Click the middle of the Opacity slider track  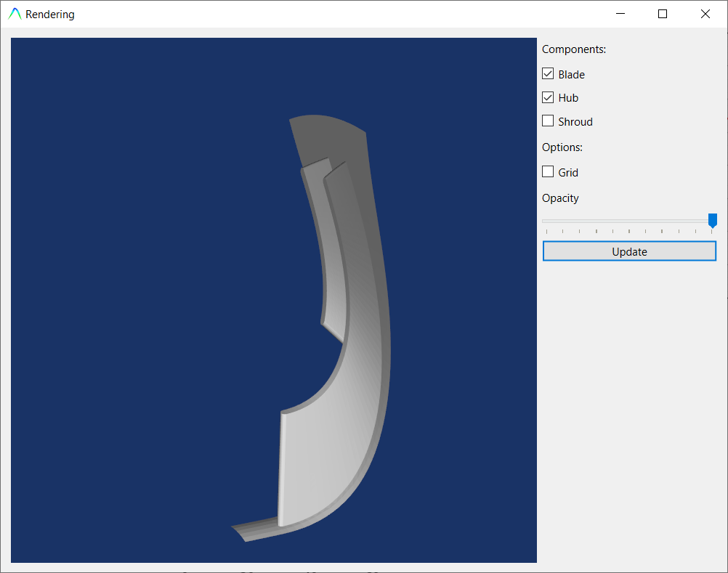click(x=629, y=221)
